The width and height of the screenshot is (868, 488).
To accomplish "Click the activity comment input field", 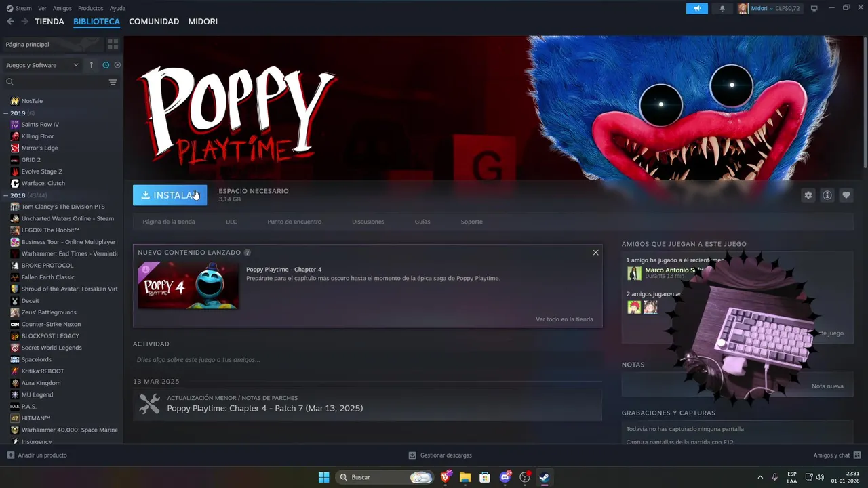I will pos(367,360).
